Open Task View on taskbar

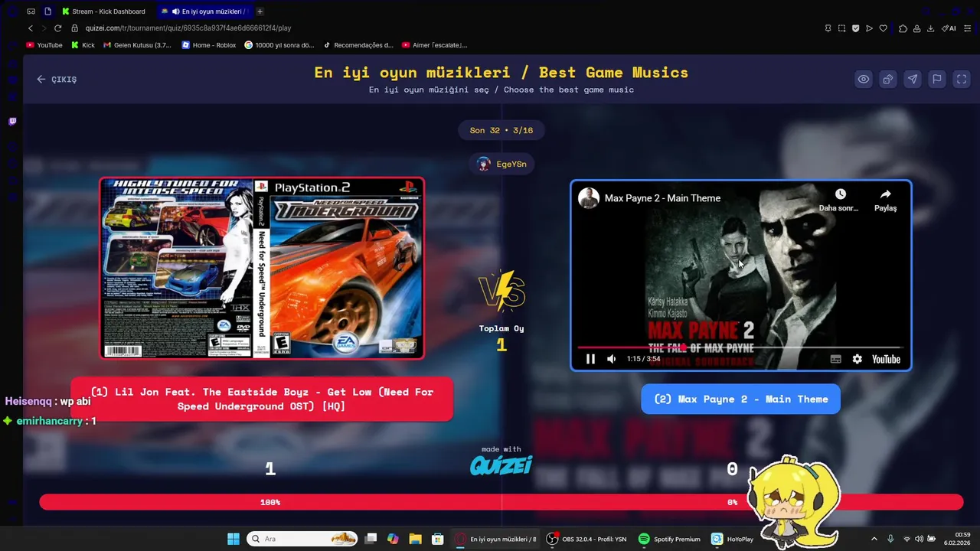click(x=371, y=539)
